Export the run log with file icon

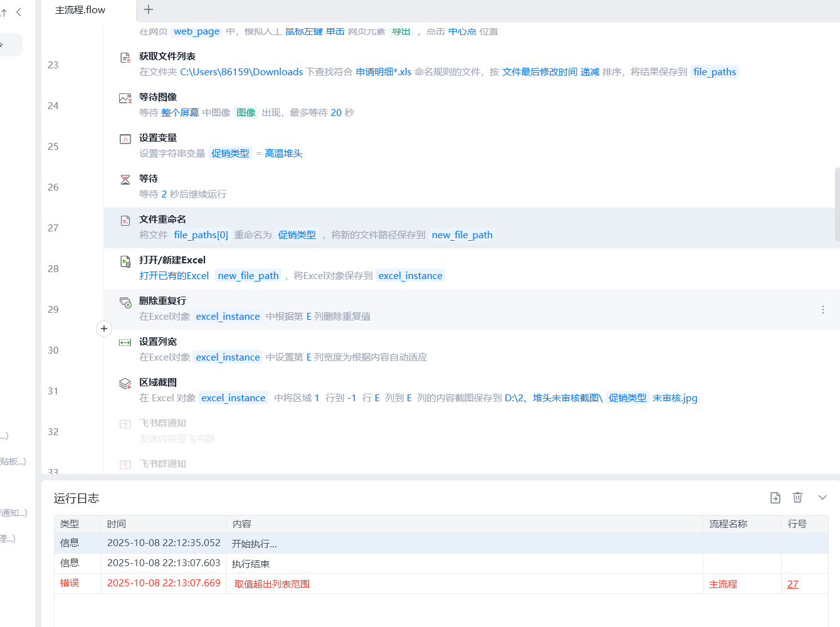tap(775, 497)
